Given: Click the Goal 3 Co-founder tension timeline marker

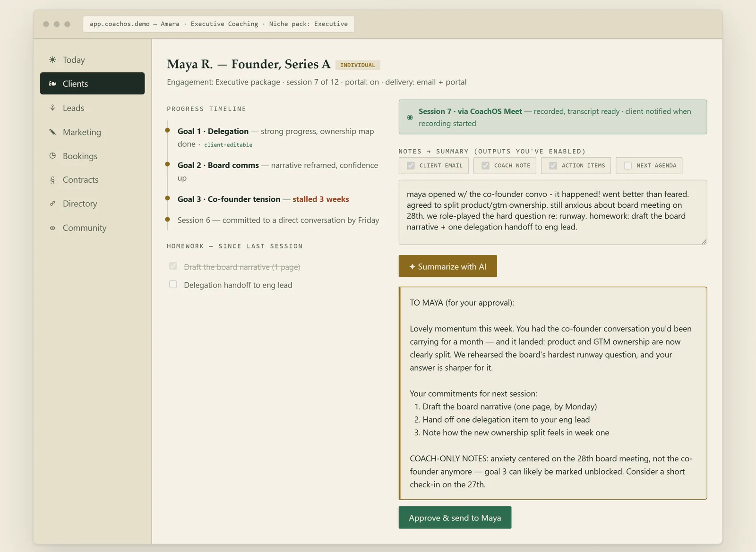Looking at the screenshot, I should [167, 198].
